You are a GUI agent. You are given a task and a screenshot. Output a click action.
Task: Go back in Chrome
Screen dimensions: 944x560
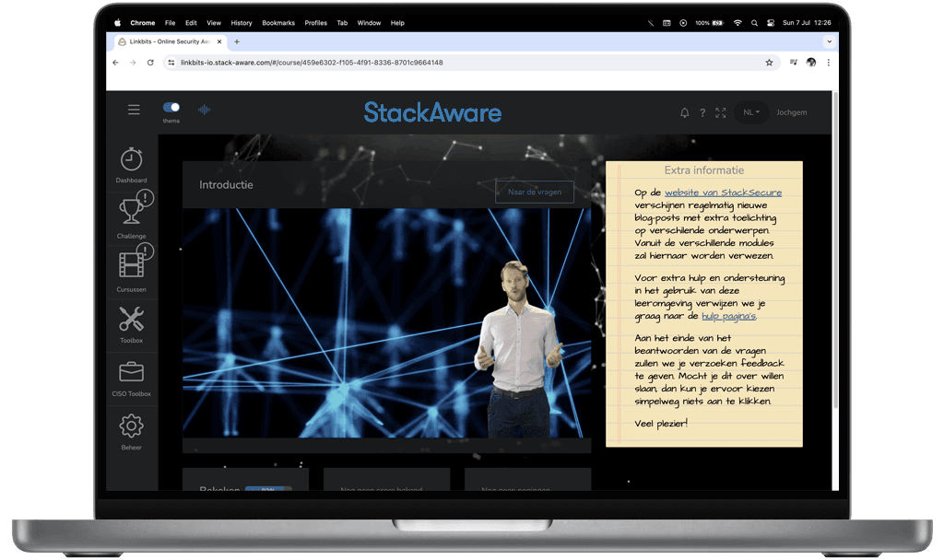coord(115,63)
